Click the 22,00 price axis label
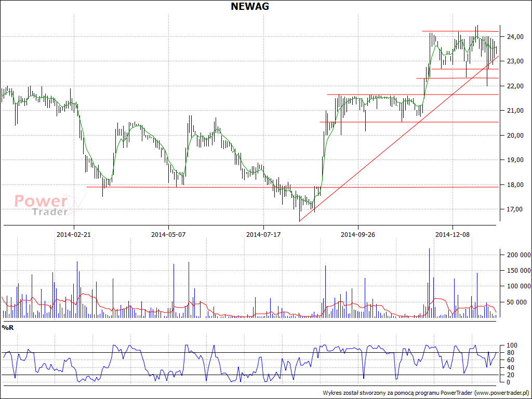Image resolution: width=532 pixels, height=399 pixels. pos(515,86)
